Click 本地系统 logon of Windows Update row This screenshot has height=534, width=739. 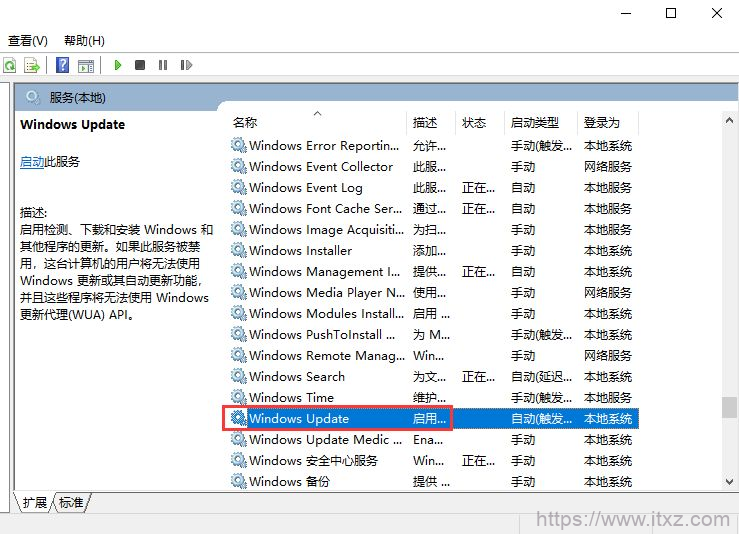[608, 419]
